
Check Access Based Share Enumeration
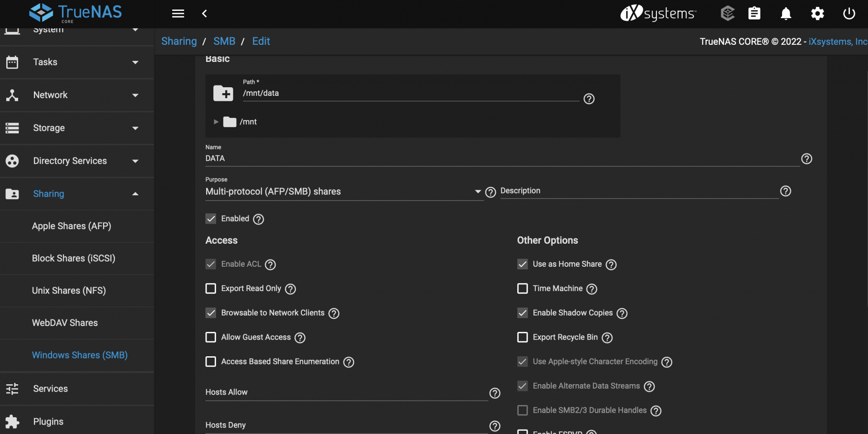(211, 362)
